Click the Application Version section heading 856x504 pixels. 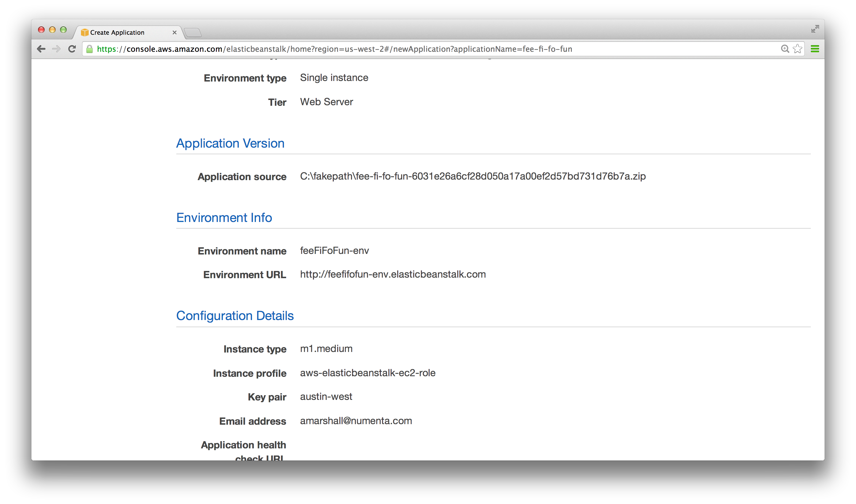(230, 143)
